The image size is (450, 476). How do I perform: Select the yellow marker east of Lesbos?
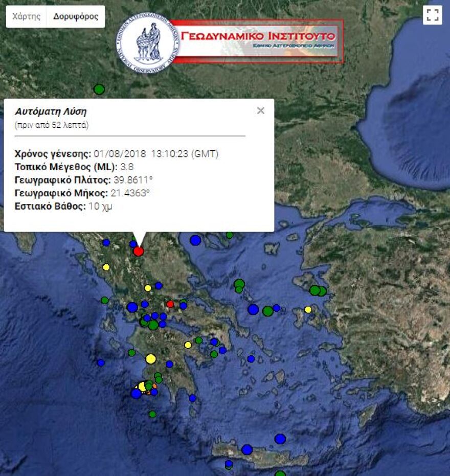(309, 309)
